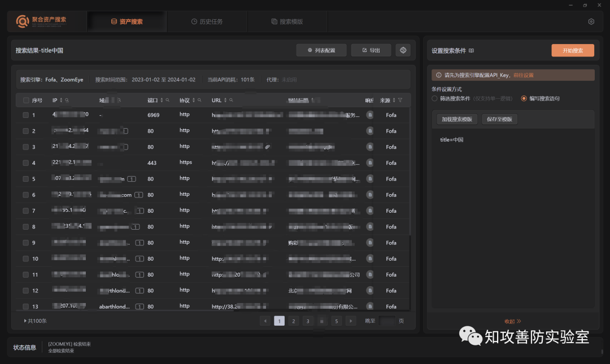Image resolution: width=610 pixels, height=364 pixels.
Task: Click the domain count badge in row 5
Action: 132,179
